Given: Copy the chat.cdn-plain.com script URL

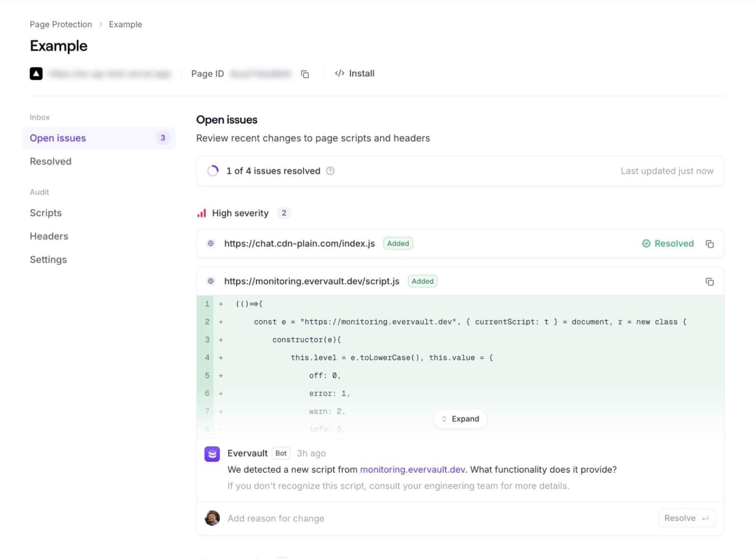Looking at the screenshot, I should coord(709,244).
